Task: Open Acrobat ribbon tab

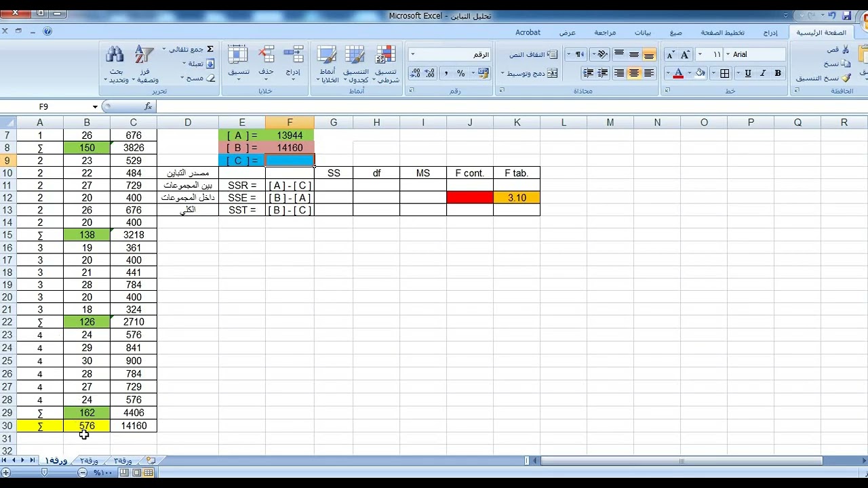Action: pos(528,33)
